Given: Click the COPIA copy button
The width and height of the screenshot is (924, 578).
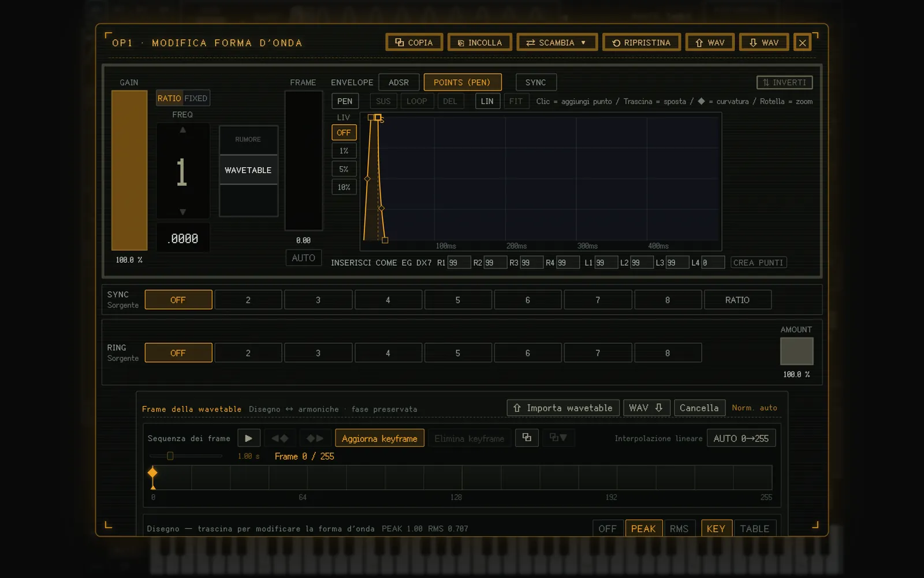Looking at the screenshot, I should [414, 42].
